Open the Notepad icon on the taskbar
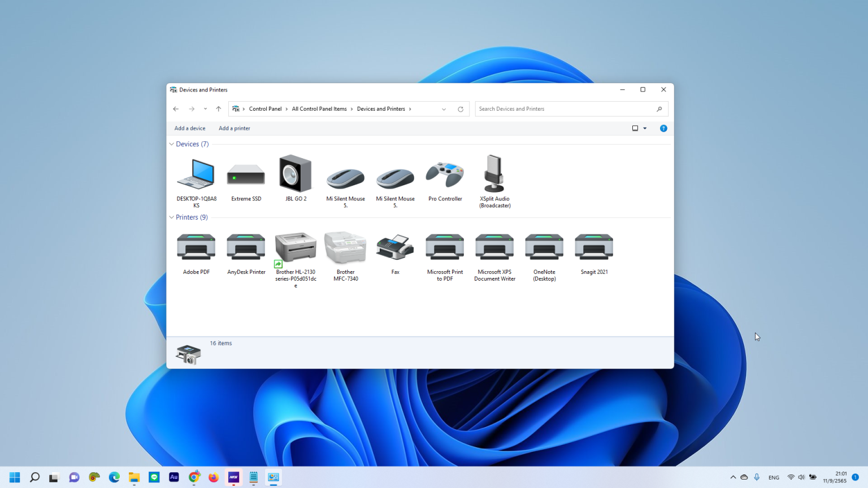The width and height of the screenshot is (868, 488). (254, 477)
